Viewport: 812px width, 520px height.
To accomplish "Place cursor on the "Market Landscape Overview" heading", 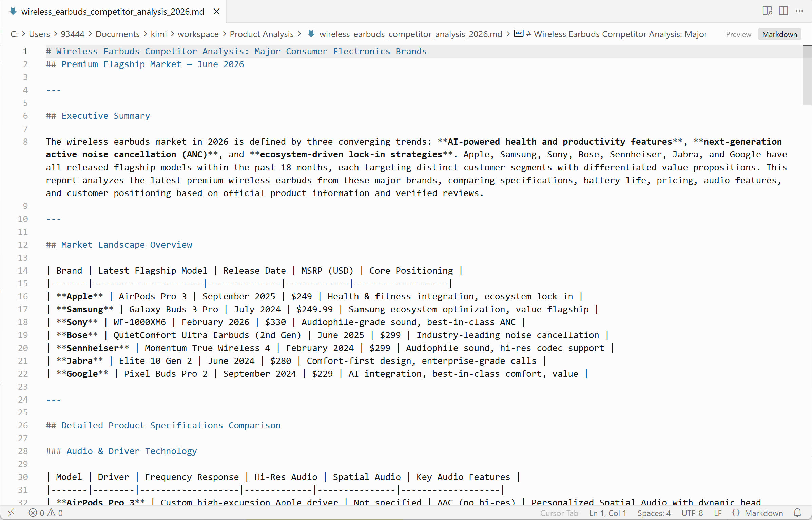I will click(x=127, y=245).
